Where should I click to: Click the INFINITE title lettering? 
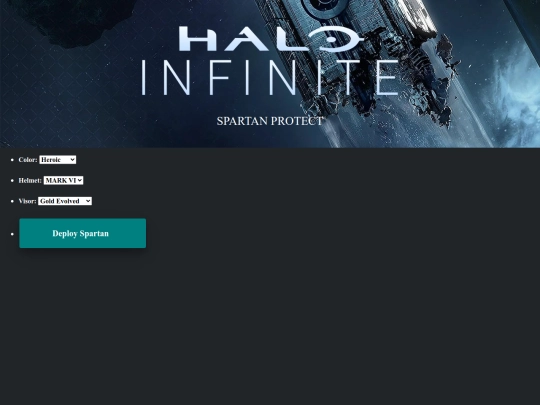270,77
